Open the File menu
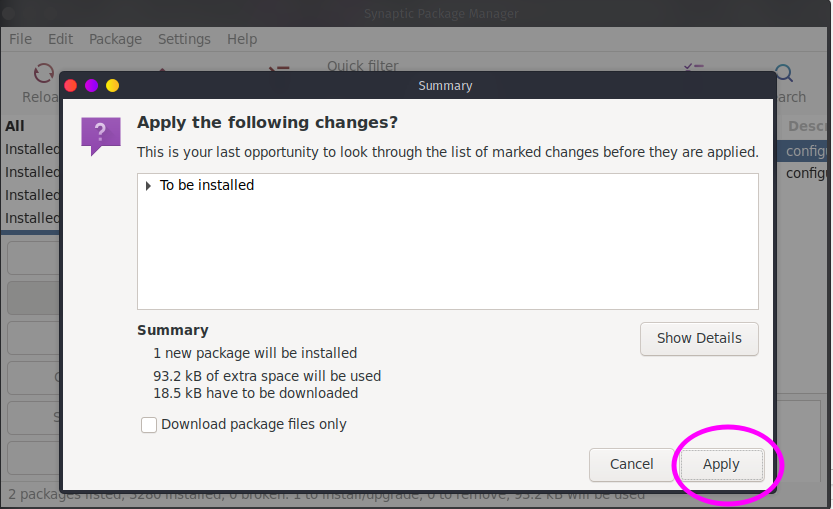The width and height of the screenshot is (833, 509). [x=21, y=39]
